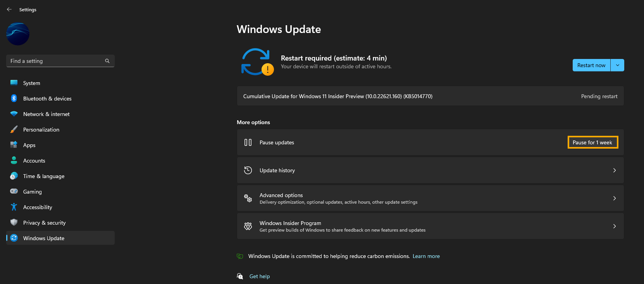Click the back arrow in Settings
The height and width of the screenshot is (284, 644).
coord(9,9)
